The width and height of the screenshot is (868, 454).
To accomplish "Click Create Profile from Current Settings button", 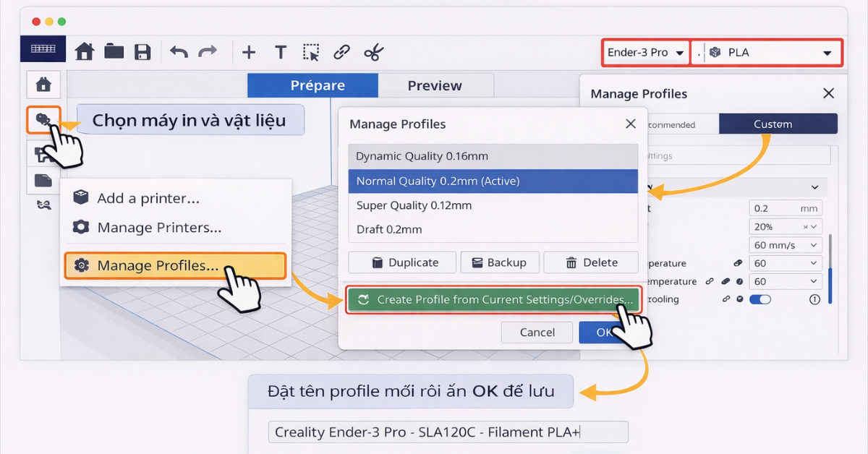I will click(x=495, y=299).
